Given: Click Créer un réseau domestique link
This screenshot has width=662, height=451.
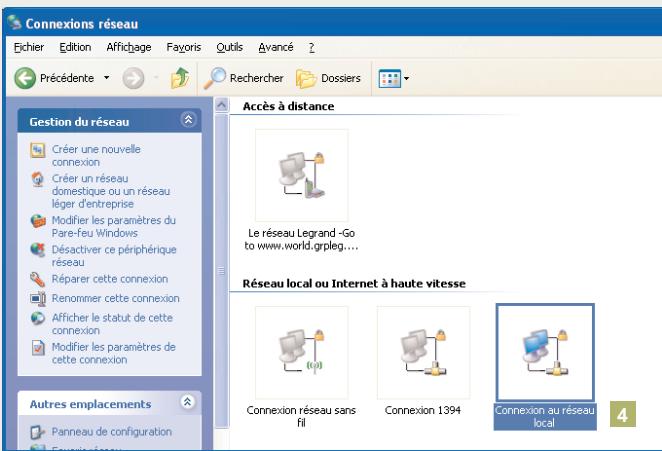Looking at the screenshot, I should coord(111,191).
